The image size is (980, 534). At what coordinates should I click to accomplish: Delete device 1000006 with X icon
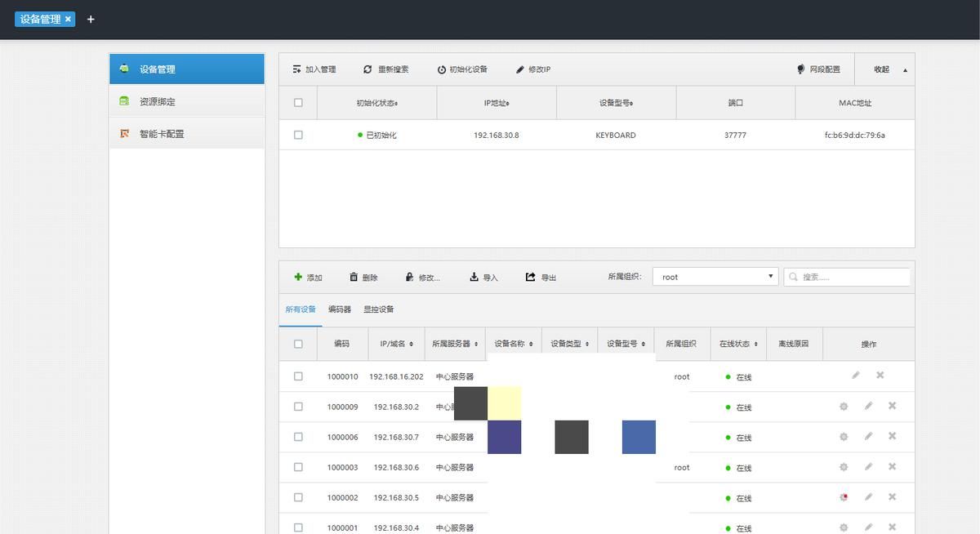click(893, 437)
